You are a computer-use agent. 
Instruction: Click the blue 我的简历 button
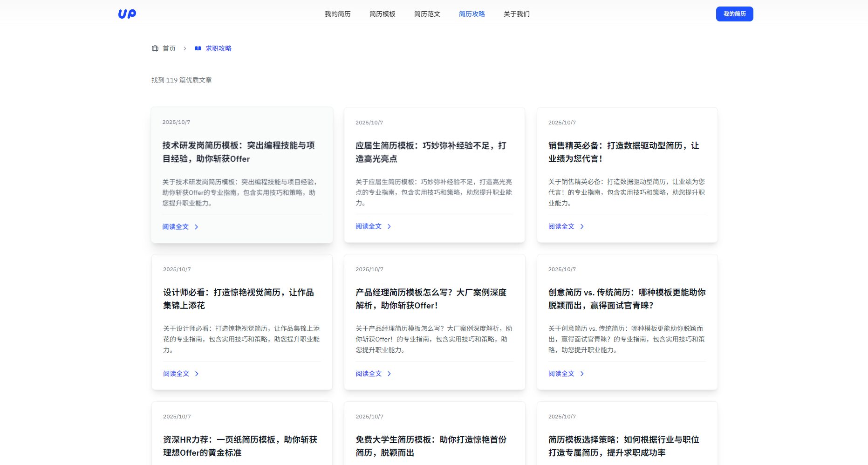coord(734,14)
